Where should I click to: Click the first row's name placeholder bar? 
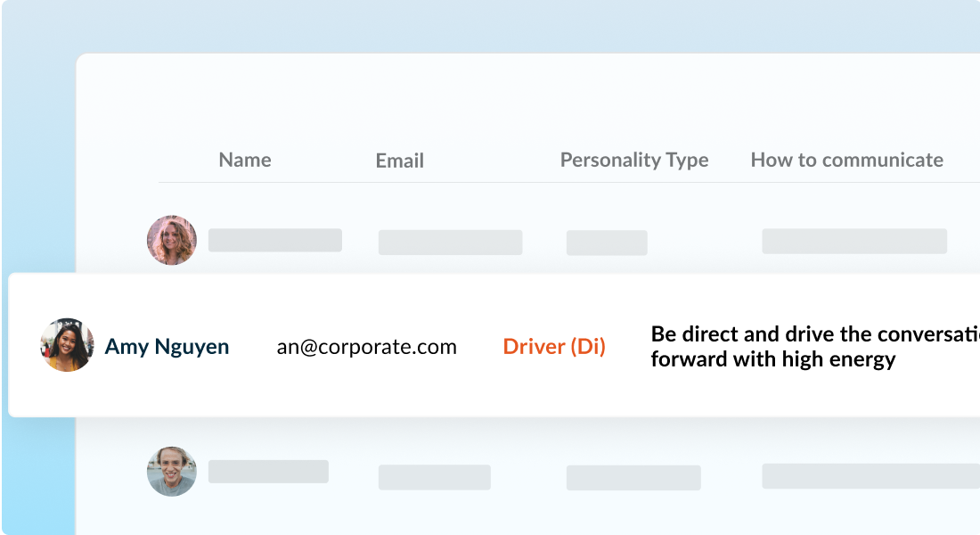click(275, 241)
